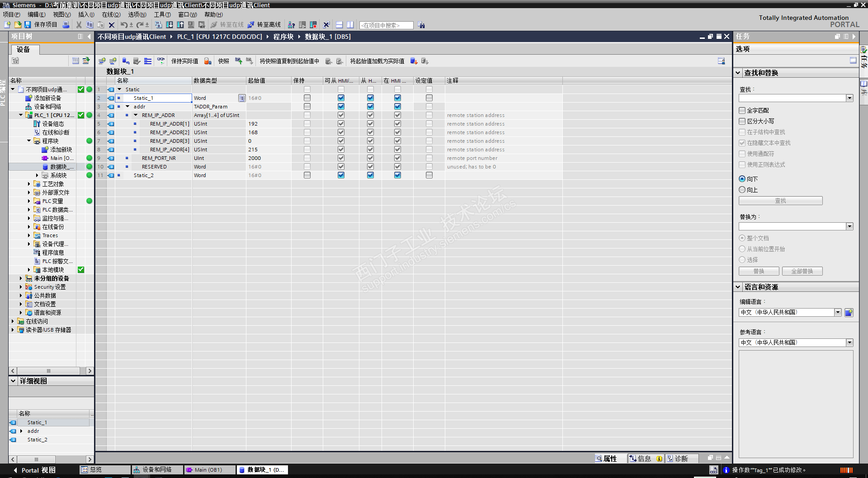Click the 保存项目 save button
This screenshot has height=478, width=868.
tap(41, 25)
